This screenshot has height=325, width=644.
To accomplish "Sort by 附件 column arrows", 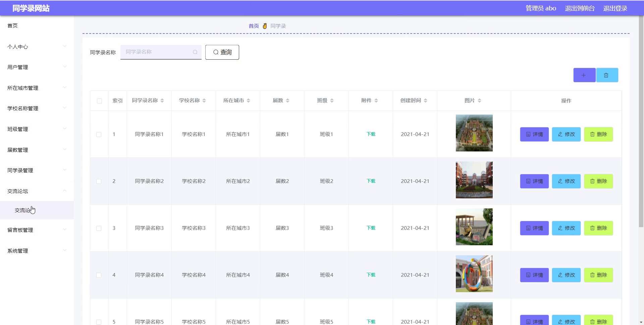I will (x=376, y=101).
